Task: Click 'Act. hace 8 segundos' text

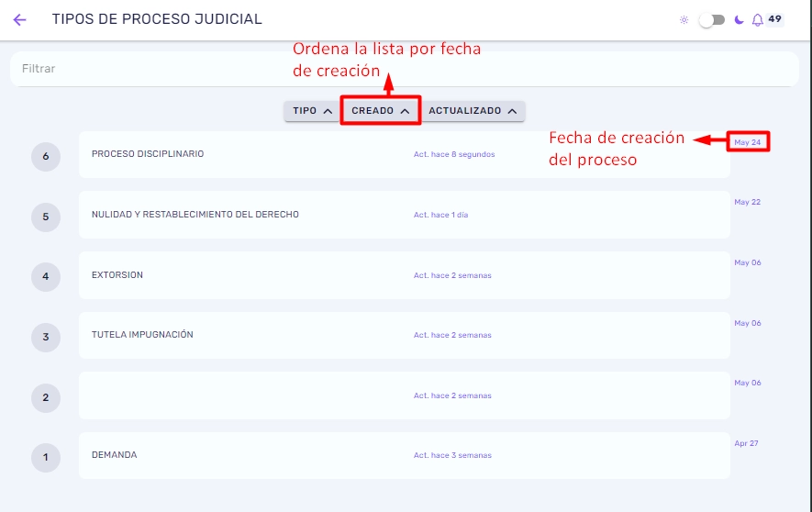Action: 454,154
